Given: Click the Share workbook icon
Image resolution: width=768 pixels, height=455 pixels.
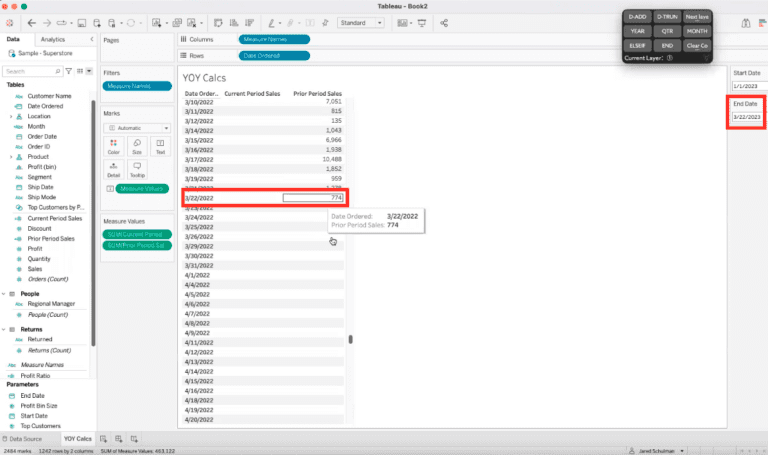Looking at the screenshot, I should coord(444,23).
